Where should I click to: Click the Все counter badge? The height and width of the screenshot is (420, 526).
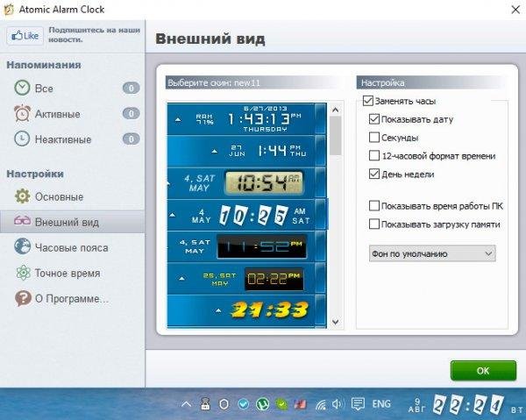click(x=131, y=89)
